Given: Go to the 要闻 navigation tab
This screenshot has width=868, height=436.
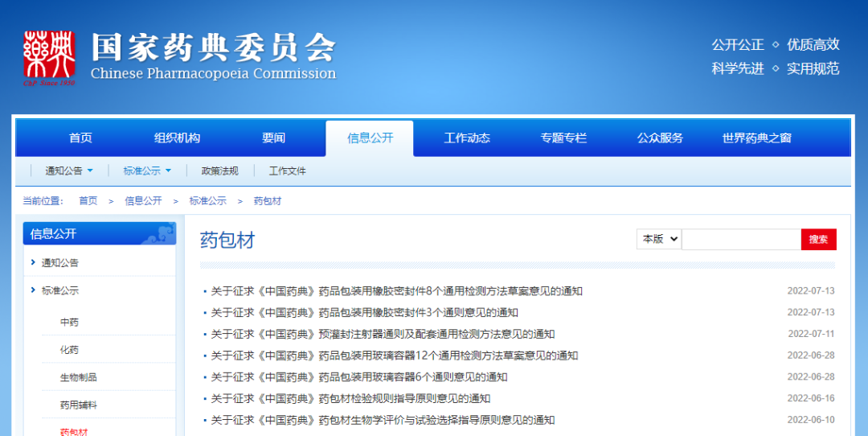Looking at the screenshot, I should click(273, 138).
